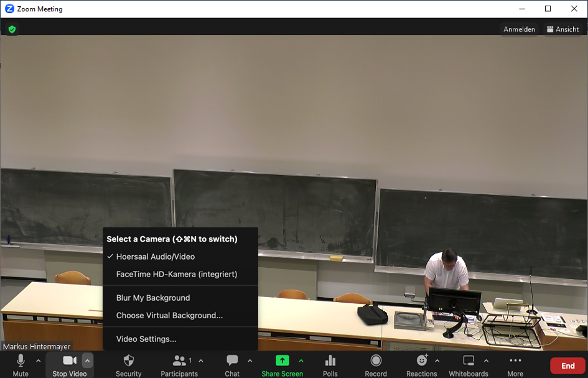Click the Markus Hintermayer name label
This screenshot has width=588, height=378.
click(36, 346)
